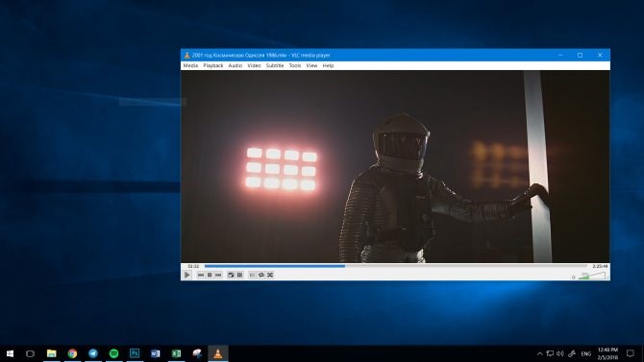Viewport: 644px width, 362px height.
Task: Toggle random shuffle playback
Action: [270, 275]
